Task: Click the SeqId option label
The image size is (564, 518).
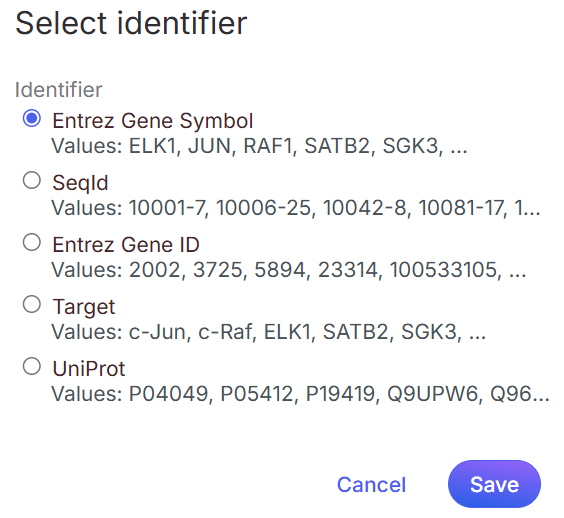Action: click(80, 183)
